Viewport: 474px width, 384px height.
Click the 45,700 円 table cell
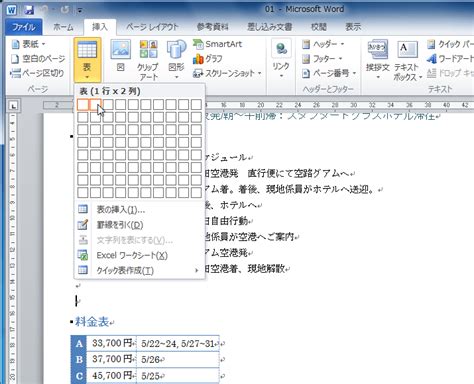(112, 376)
